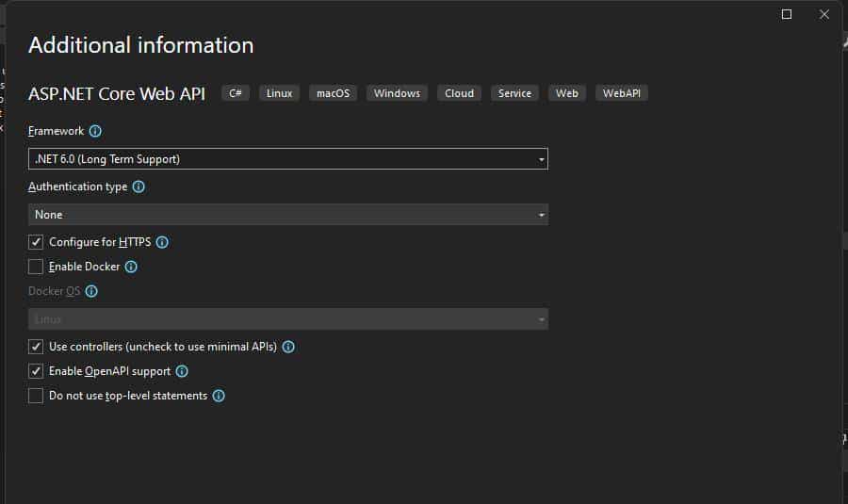848x504 pixels.
Task: Expand the Authentication type dropdown set to None
Action: pos(288,215)
